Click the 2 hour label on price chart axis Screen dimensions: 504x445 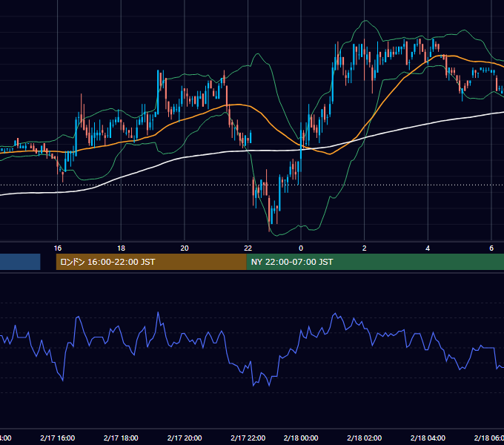pos(364,248)
